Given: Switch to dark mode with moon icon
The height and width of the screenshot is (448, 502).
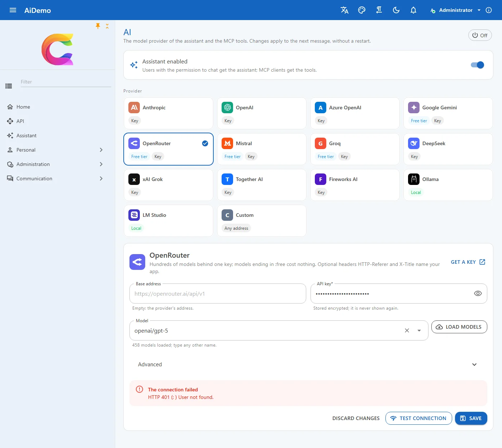Looking at the screenshot, I should pos(396,10).
